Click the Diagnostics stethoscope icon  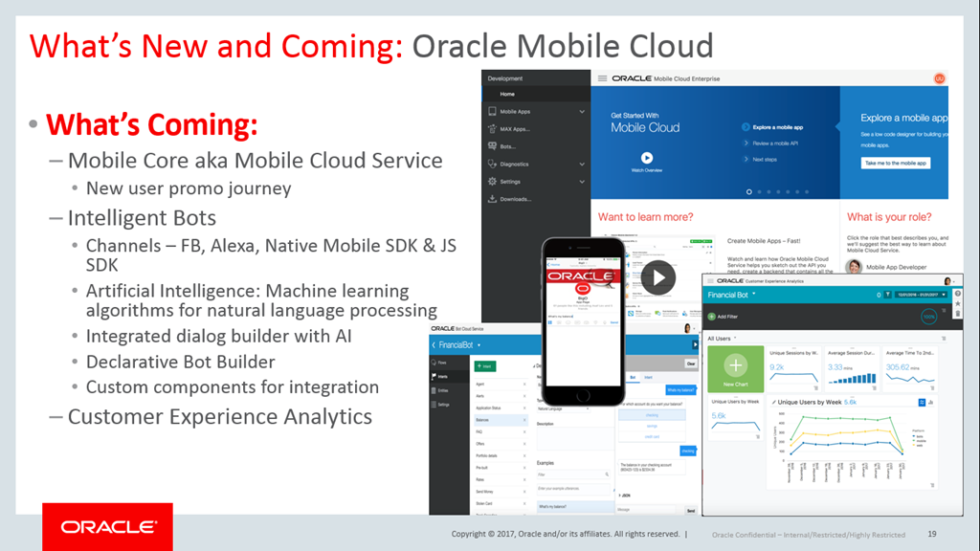492,164
